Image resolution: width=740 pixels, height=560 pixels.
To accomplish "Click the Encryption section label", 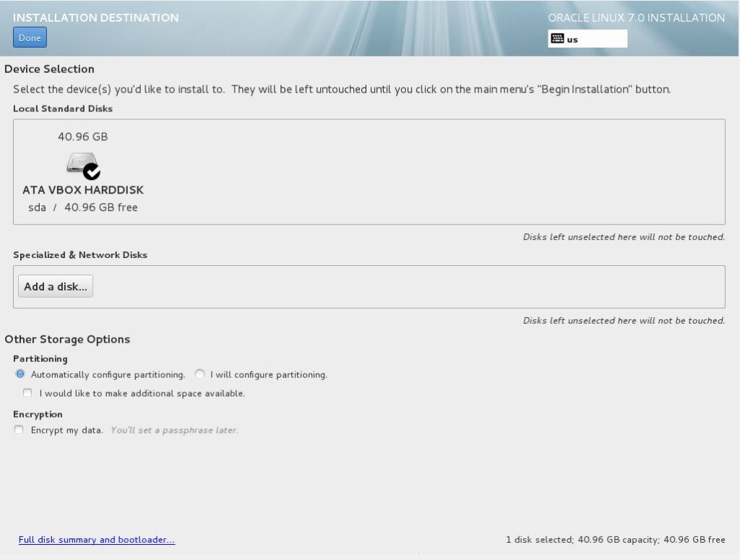I will [38, 414].
